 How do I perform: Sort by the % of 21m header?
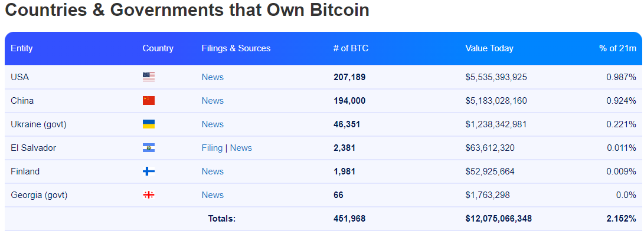tap(617, 48)
